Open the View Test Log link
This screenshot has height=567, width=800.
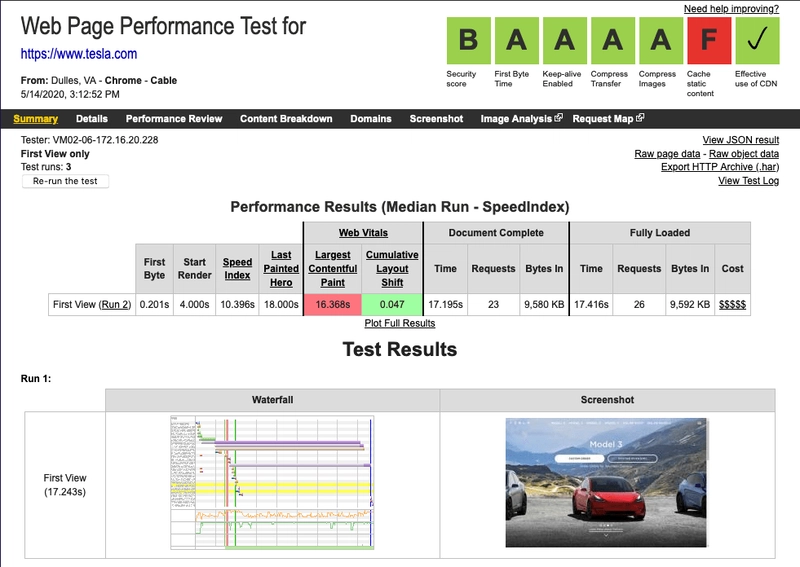(x=748, y=181)
